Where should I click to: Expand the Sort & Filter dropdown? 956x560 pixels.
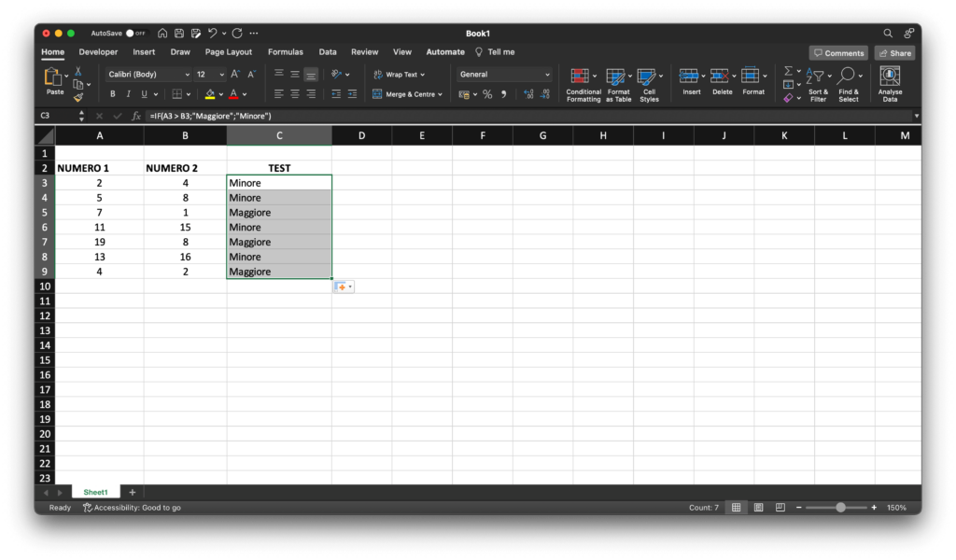[x=829, y=77]
